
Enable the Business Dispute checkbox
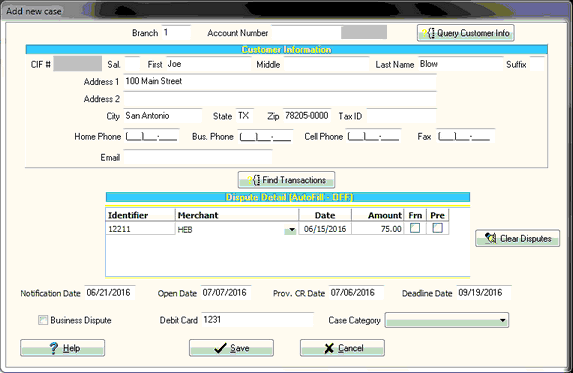point(43,320)
